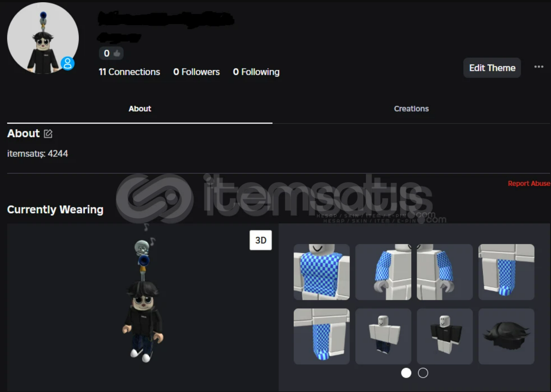Select the dark pants item thumbnail
Image resolution: width=551 pixels, height=392 pixels.
(x=383, y=336)
